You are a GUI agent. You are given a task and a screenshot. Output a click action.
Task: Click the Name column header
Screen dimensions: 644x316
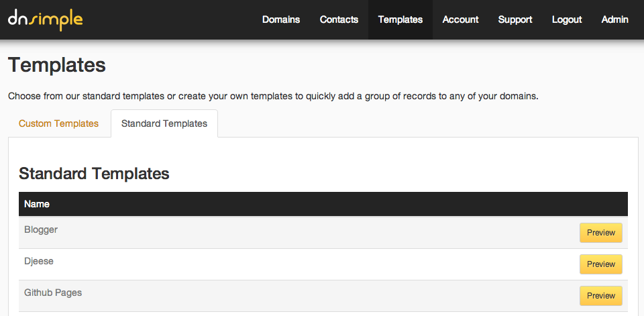[x=37, y=204]
